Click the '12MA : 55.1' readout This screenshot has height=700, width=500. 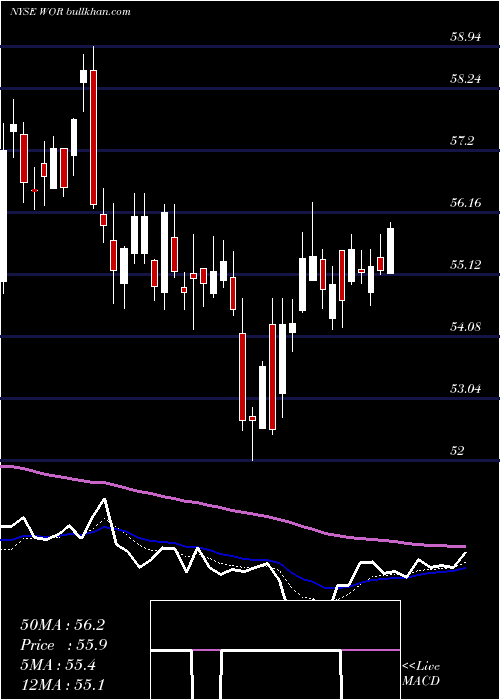(x=62, y=685)
